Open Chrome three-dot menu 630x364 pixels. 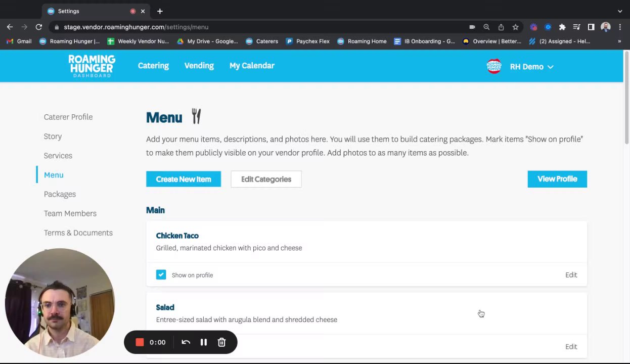click(620, 27)
